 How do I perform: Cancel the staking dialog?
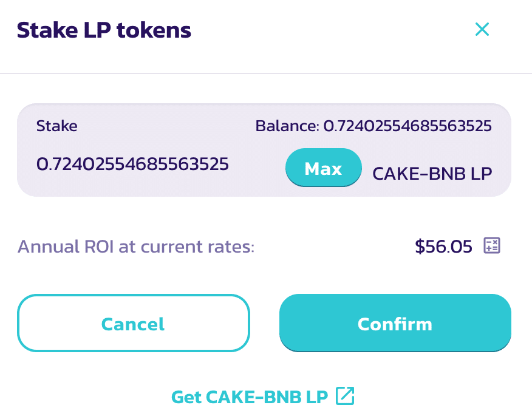point(133,324)
